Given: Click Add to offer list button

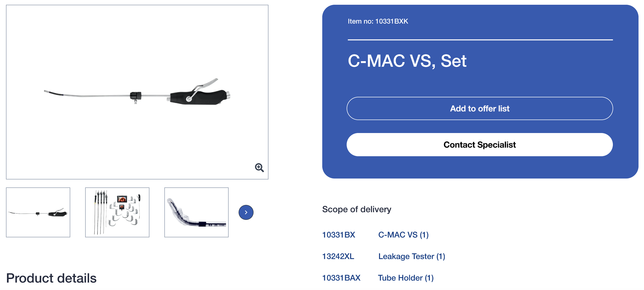Looking at the screenshot, I should [479, 108].
